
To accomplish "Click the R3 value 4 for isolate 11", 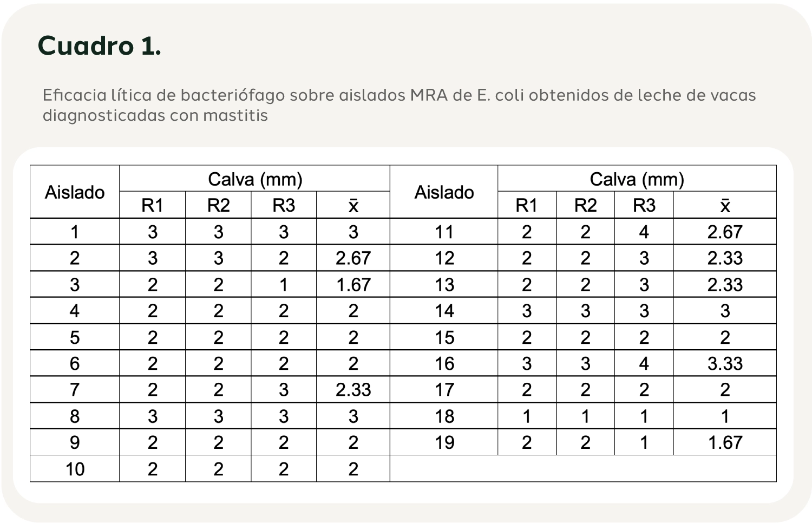I will (x=644, y=232).
